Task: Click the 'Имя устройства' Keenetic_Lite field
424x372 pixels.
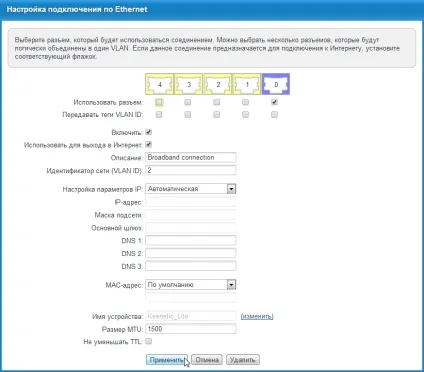Action: click(x=191, y=316)
